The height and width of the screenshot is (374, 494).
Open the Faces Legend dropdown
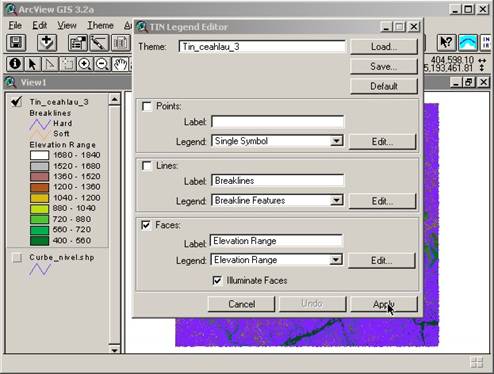[336, 260]
